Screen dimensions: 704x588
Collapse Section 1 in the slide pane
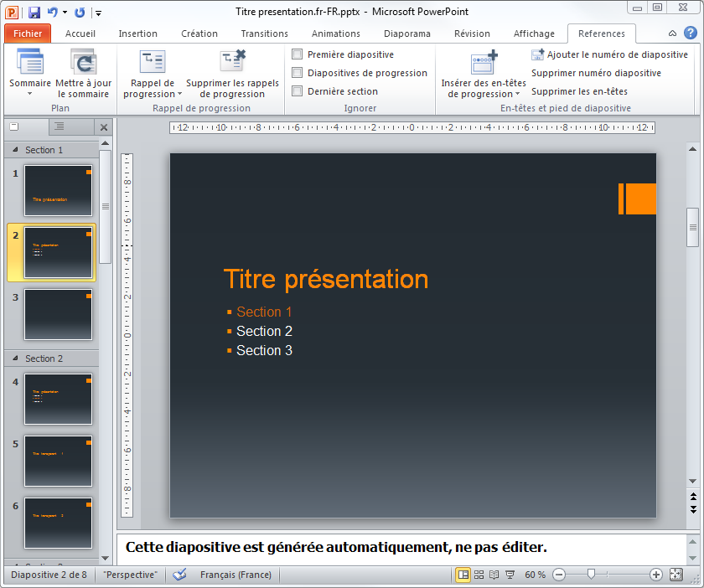16,149
